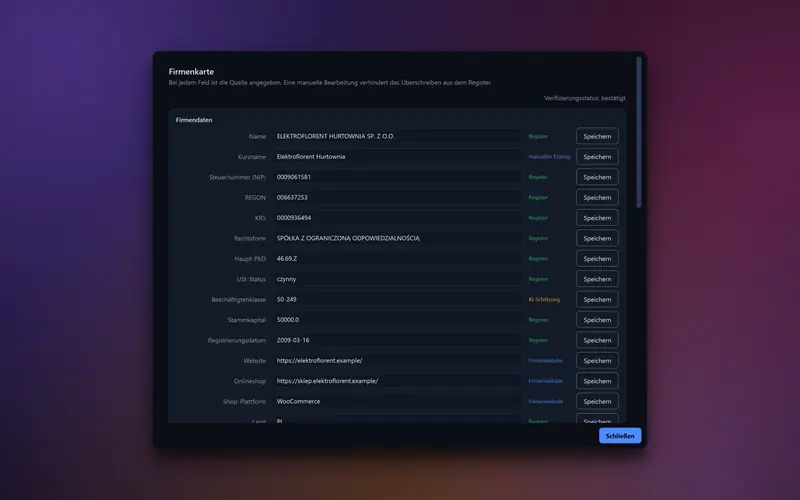Click the dialog's vertical scrollbar
This screenshot has width=800, height=500.
[x=639, y=133]
